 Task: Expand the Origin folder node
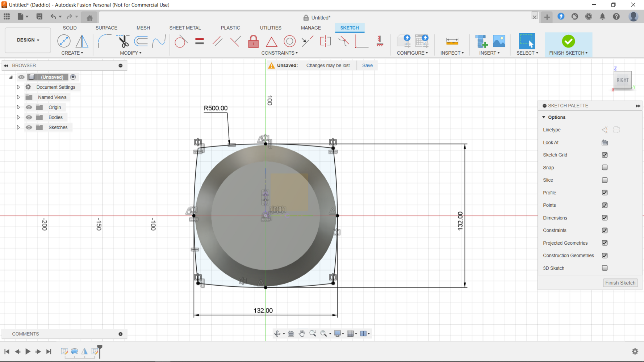pyautogui.click(x=18, y=108)
